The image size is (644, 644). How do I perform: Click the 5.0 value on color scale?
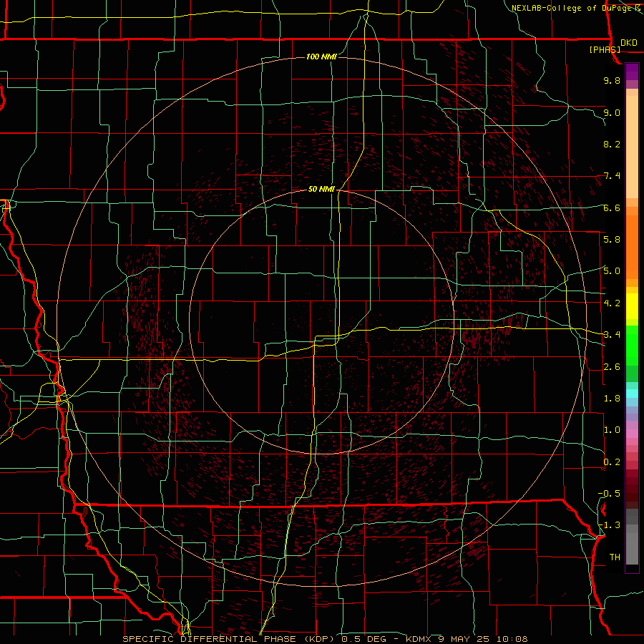pyautogui.click(x=612, y=271)
